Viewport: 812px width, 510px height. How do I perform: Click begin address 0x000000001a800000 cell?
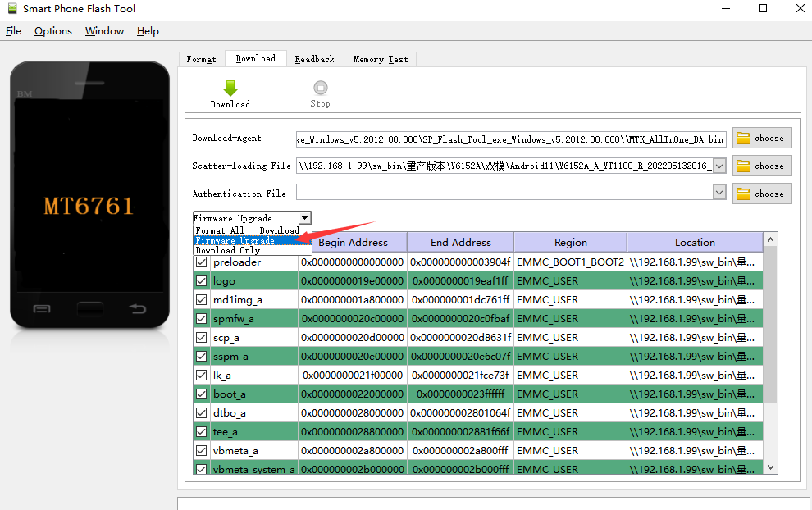click(x=353, y=300)
